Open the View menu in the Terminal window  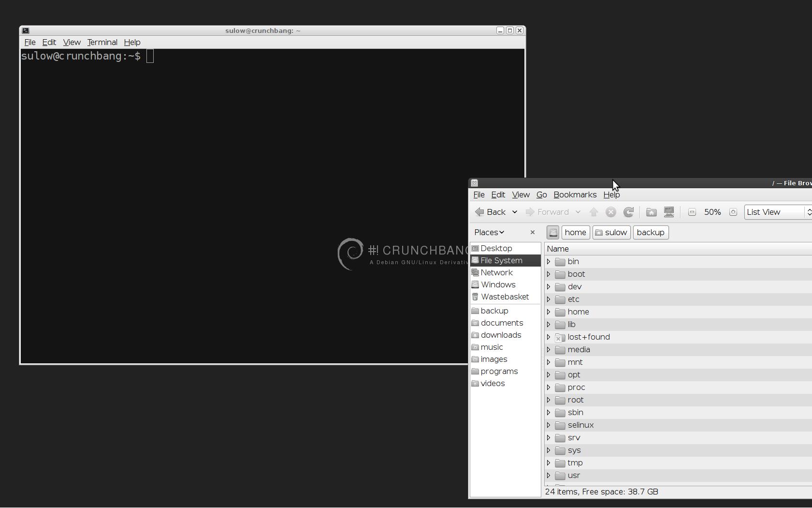[72, 42]
